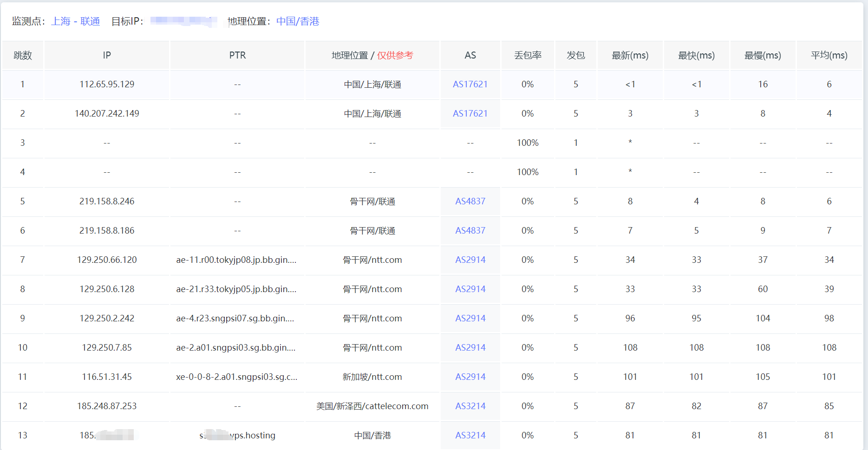Select PTR ae-11.r00.tokyjp08.jp.bb.gin....
The width and height of the screenshot is (868, 450).
(236, 260)
